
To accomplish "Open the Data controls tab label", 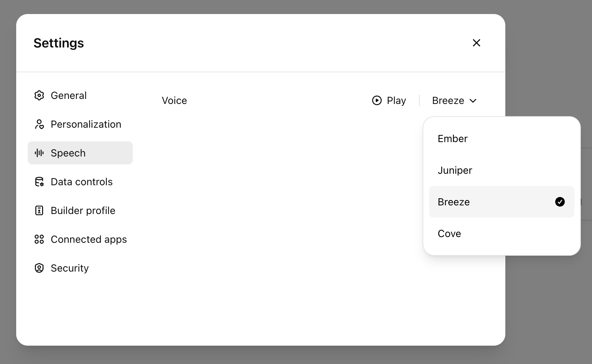I will point(82,182).
